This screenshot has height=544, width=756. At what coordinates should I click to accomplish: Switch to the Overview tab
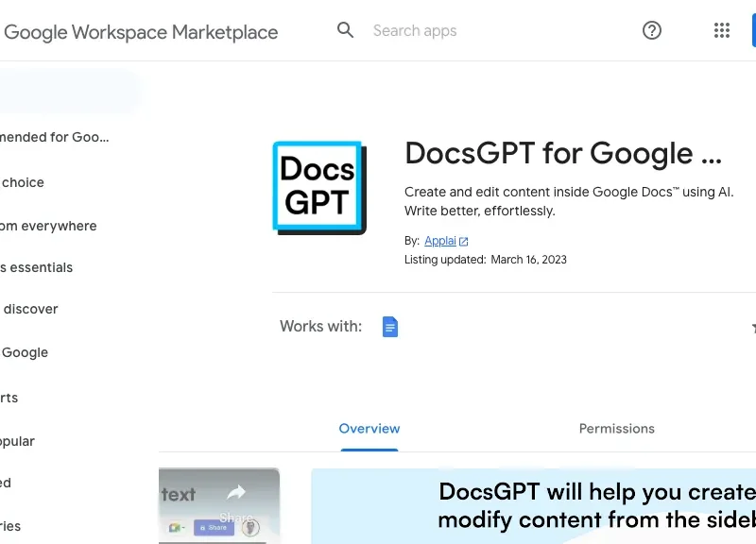click(369, 429)
